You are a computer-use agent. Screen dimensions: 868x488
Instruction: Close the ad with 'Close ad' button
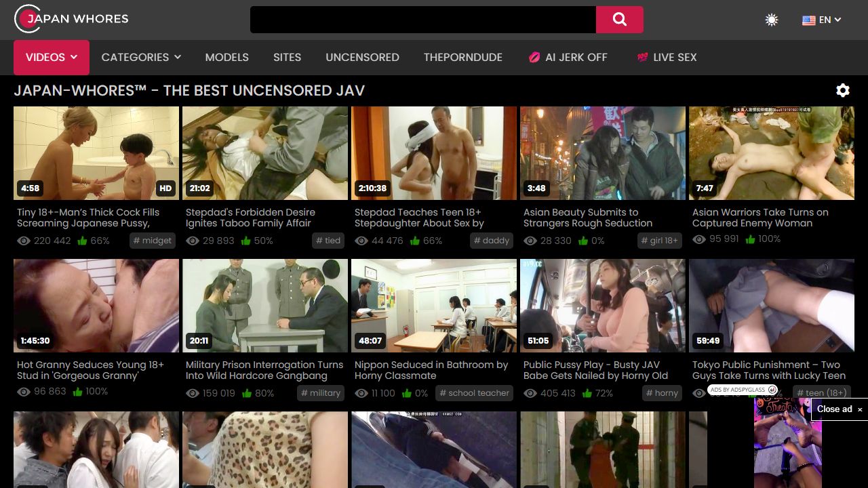840,409
